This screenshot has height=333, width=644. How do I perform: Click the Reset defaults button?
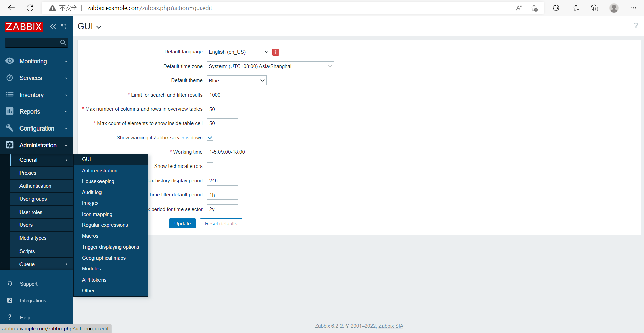[x=221, y=224]
